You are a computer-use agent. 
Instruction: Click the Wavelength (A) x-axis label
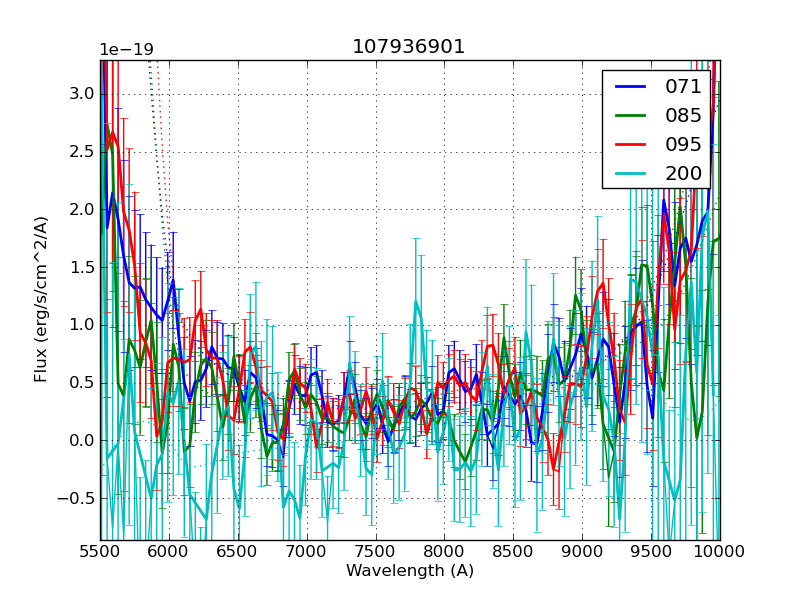click(x=410, y=571)
